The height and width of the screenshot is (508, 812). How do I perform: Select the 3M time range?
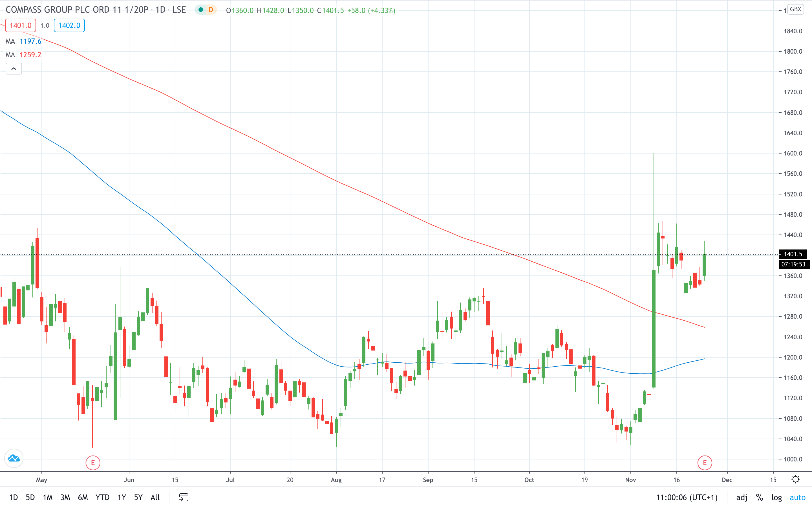[x=65, y=497]
